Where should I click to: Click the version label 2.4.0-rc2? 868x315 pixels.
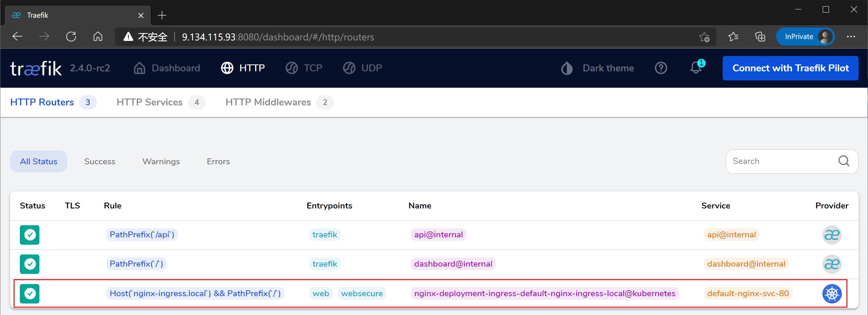click(90, 68)
